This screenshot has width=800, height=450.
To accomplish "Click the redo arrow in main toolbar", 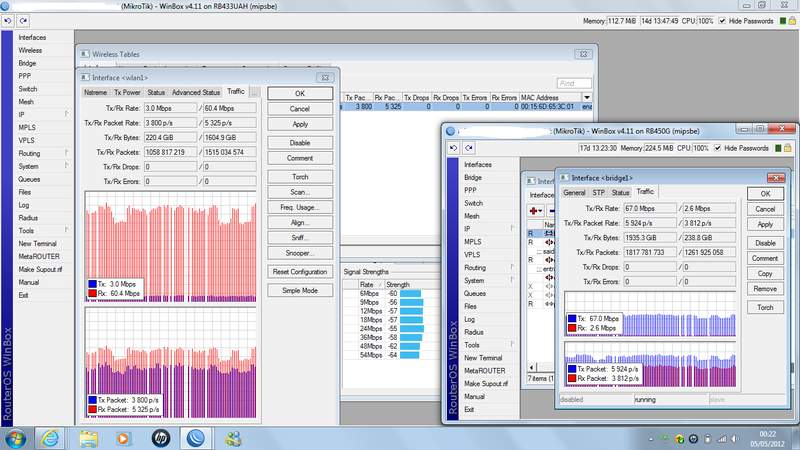I will (x=22, y=20).
